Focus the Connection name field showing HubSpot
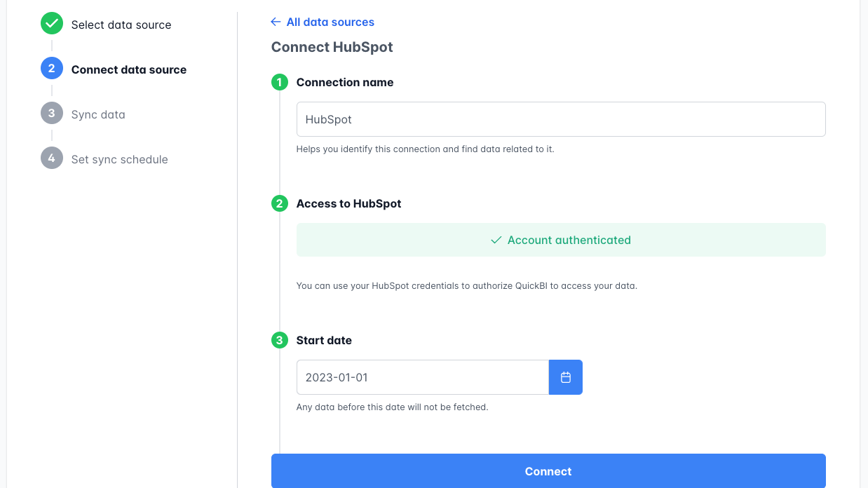868x488 pixels. pyautogui.click(x=561, y=119)
